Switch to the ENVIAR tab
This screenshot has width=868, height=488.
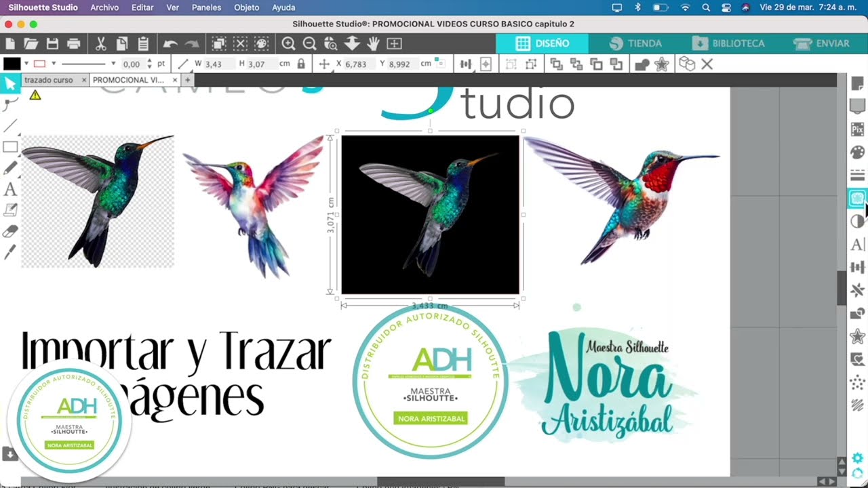point(821,43)
